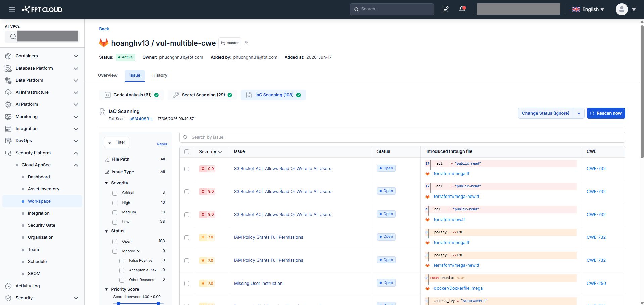Image resolution: width=644 pixels, height=305 pixels.
Task: Click the Rescan now button
Action: [x=606, y=113]
